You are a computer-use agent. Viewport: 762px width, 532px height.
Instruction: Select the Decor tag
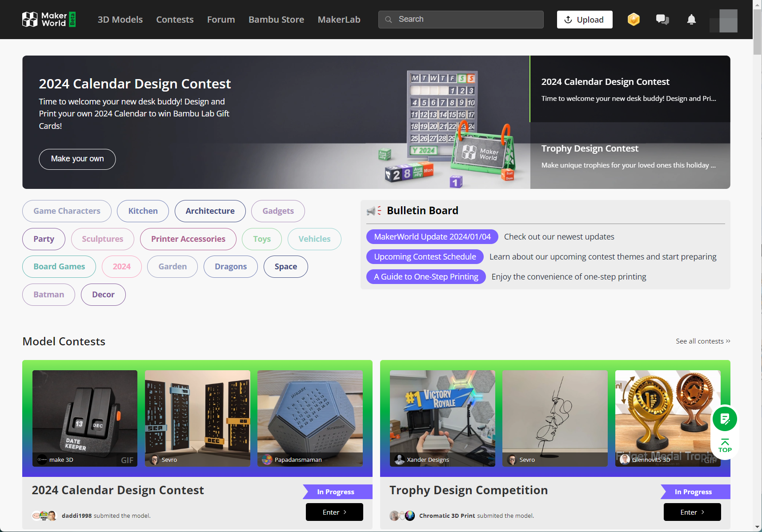103,295
